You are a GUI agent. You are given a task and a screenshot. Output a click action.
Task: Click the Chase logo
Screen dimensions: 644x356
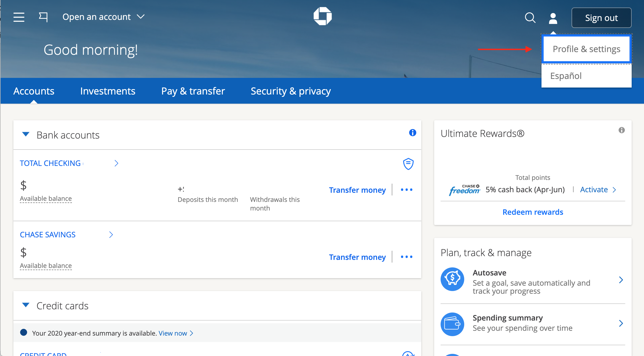coord(323,16)
